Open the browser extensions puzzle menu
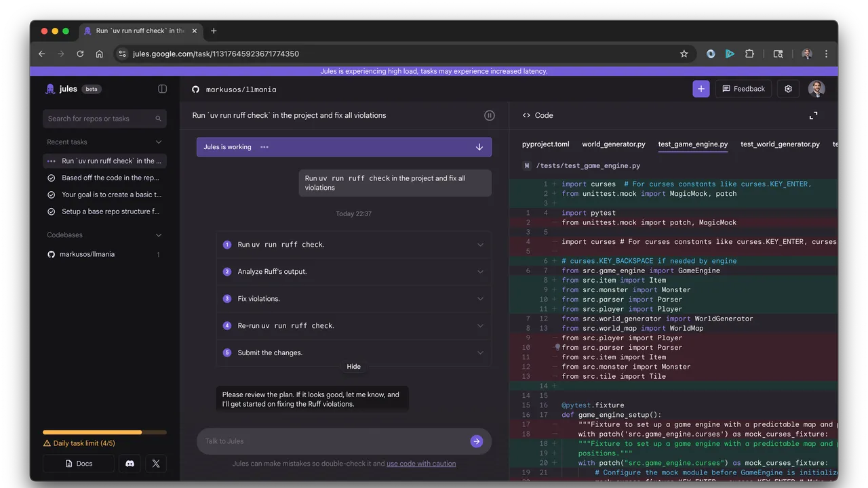The image size is (868, 488). (x=749, y=54)
